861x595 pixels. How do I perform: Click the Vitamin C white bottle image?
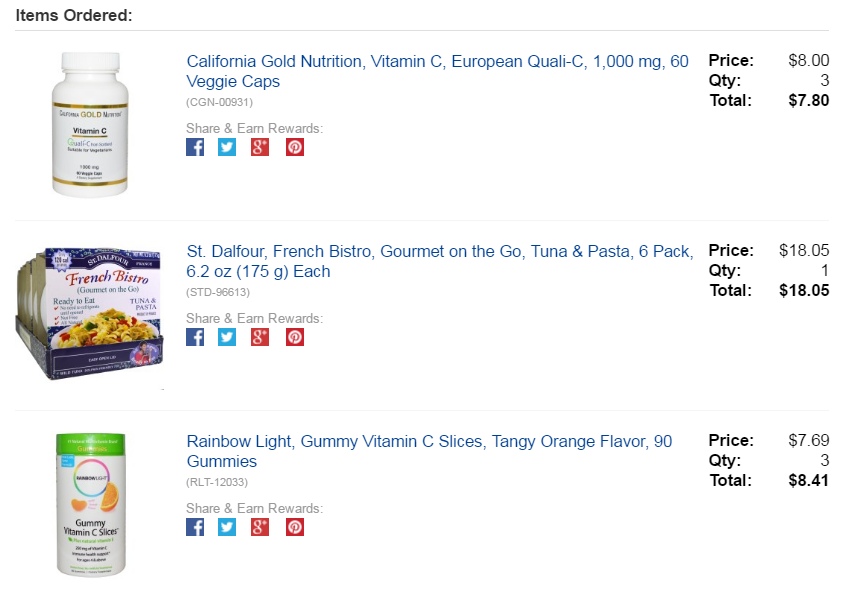click(x=91, y=124)
